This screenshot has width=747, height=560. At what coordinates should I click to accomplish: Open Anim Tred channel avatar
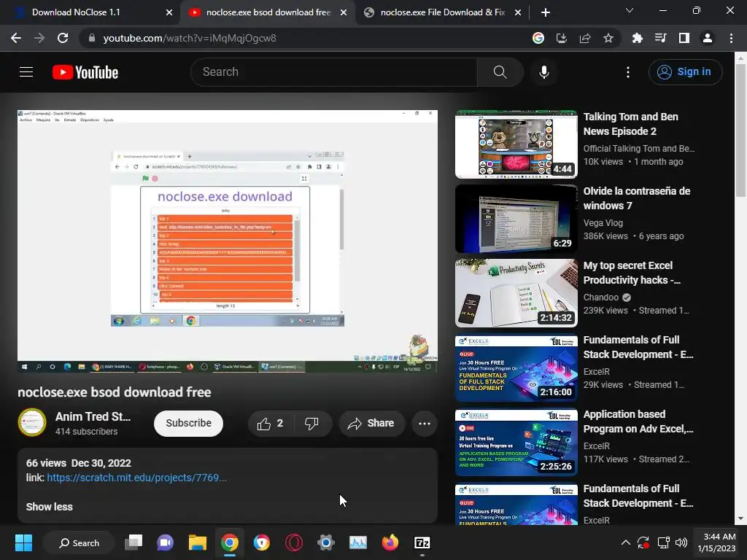(x=32, y=422)
